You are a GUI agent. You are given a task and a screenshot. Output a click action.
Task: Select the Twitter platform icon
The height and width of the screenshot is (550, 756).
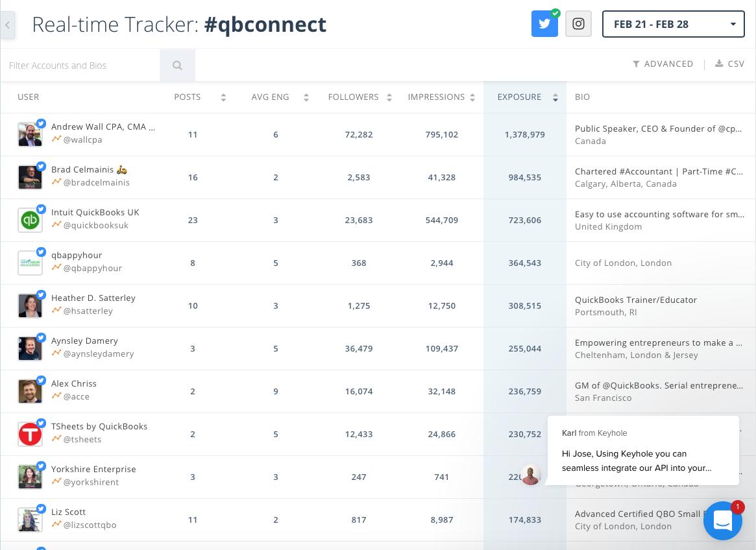click(x=544, y=24)
